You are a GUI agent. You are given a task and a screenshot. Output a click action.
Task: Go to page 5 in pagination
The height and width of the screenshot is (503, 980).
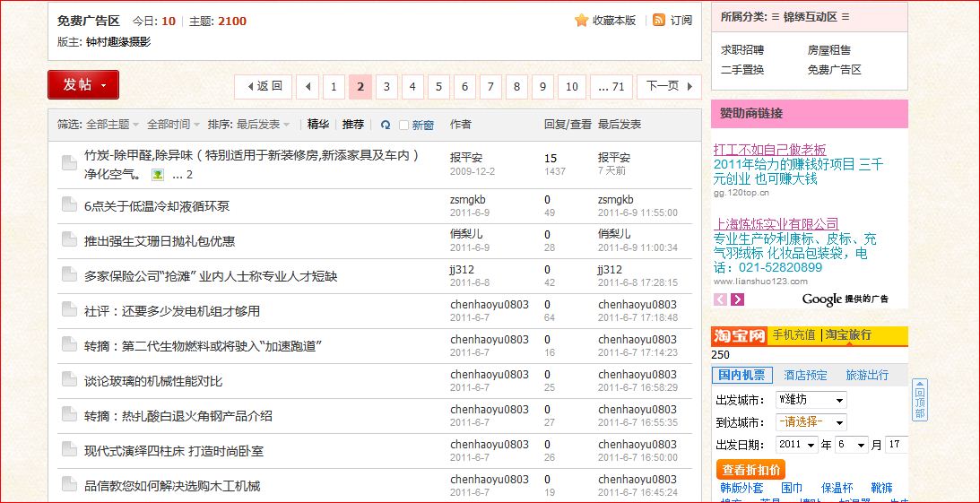point(438,87)
